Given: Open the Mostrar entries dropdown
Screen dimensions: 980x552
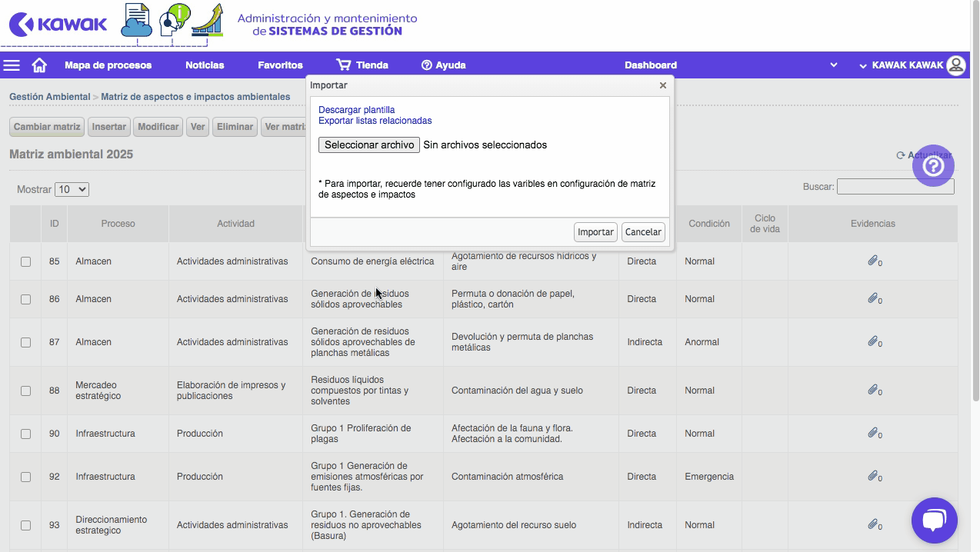Looking at the screenshot, I should 72,188.
